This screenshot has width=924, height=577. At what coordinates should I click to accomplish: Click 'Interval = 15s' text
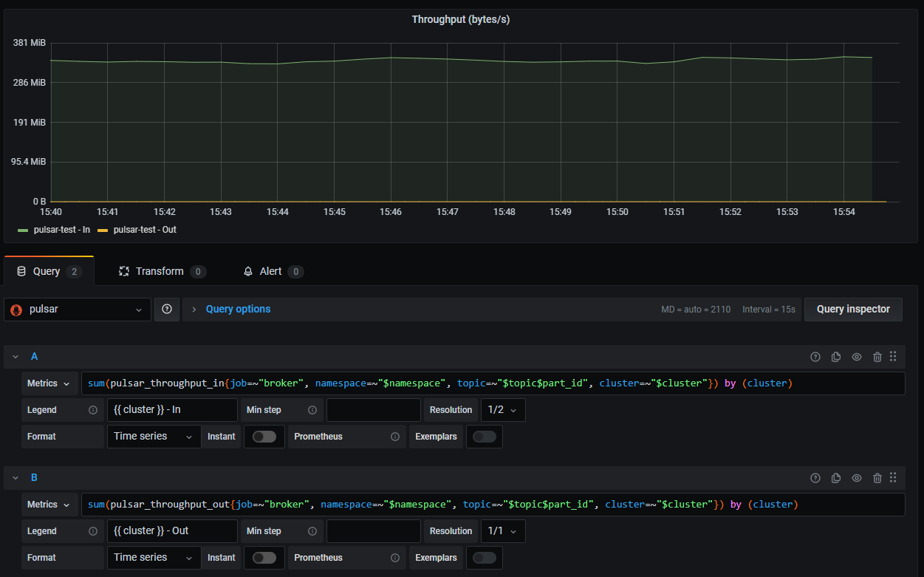coord(770,310)
